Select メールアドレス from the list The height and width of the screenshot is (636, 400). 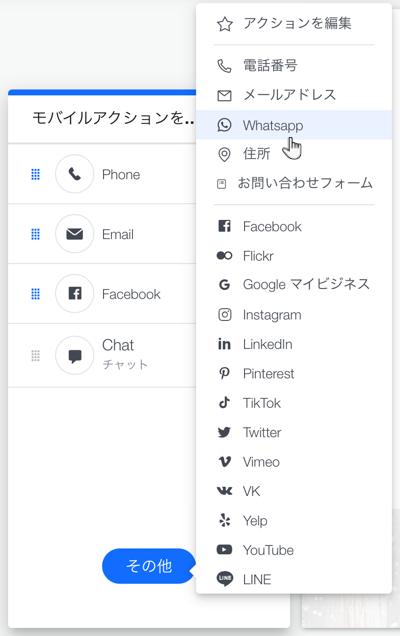(x=294, y=95)
